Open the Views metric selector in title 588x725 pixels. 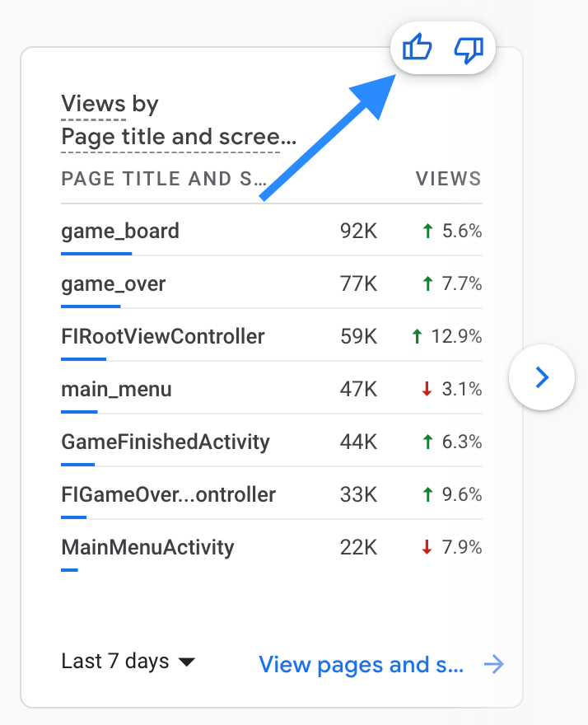(x=93, y=103)
